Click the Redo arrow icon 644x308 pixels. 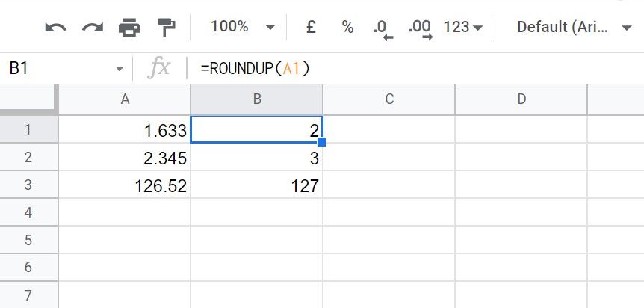pos(93,28)
